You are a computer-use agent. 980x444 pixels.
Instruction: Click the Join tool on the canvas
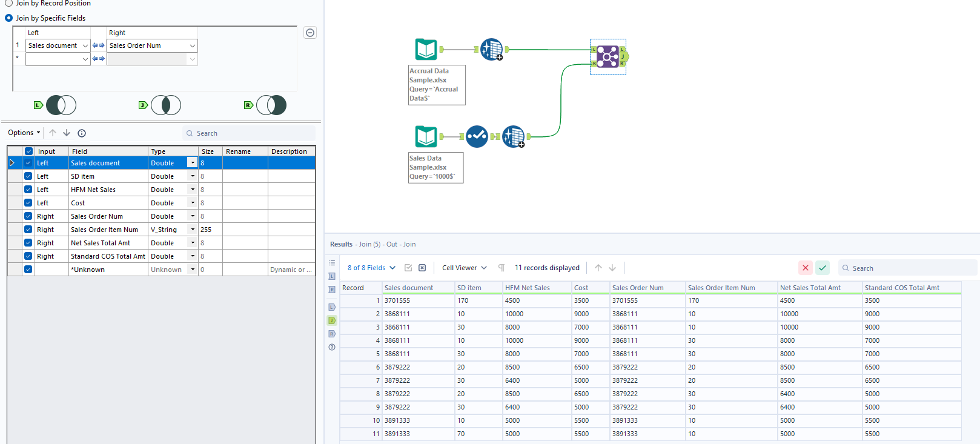[608, 57]
